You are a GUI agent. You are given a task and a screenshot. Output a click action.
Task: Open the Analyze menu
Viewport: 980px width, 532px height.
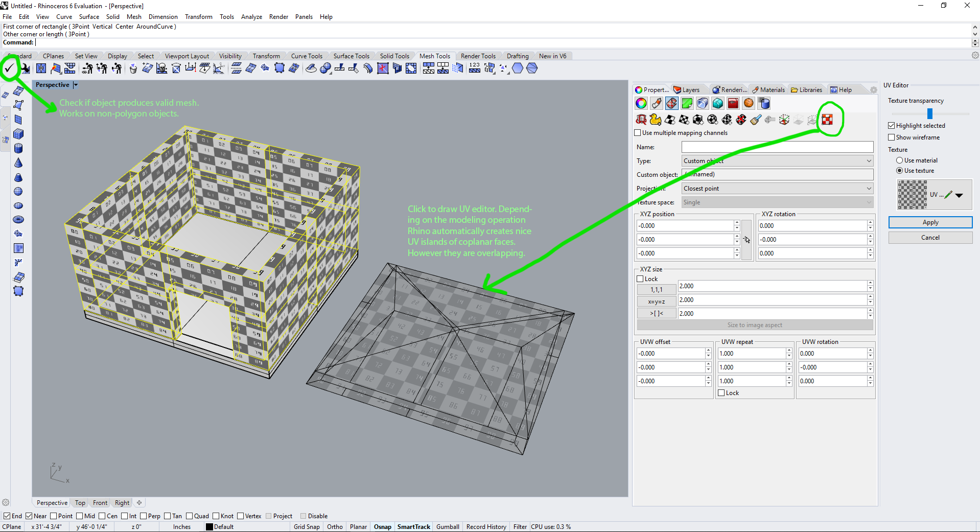(x=251, y=17)
